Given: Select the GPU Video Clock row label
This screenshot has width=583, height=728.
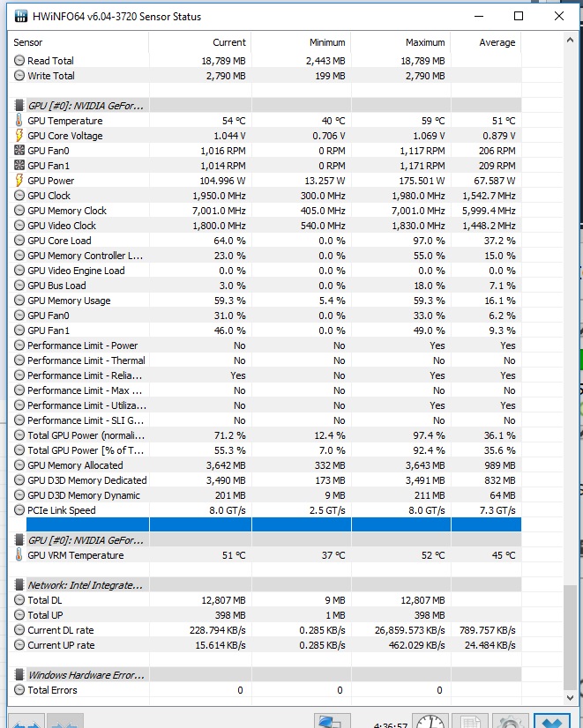Looking at the screenshot, I should [x=62, y=226].
